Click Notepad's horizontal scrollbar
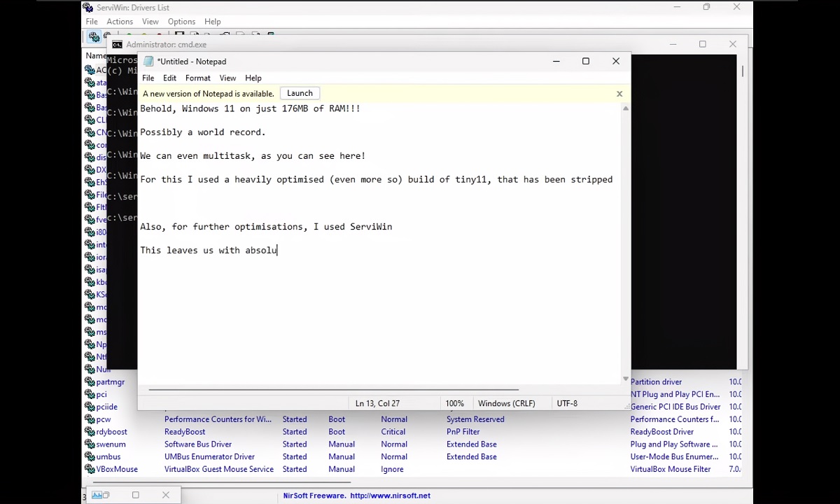The height and width of the screenshot is (504, 840). click(332, 389)
